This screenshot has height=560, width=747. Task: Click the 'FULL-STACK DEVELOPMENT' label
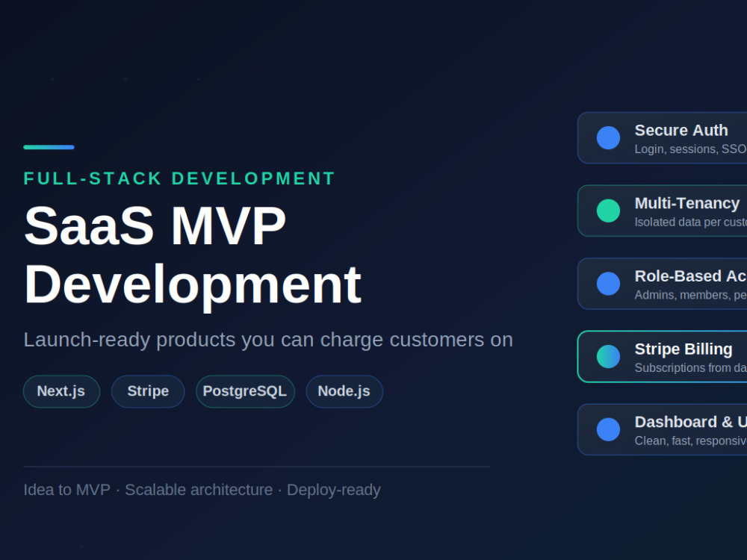(179, 178)
